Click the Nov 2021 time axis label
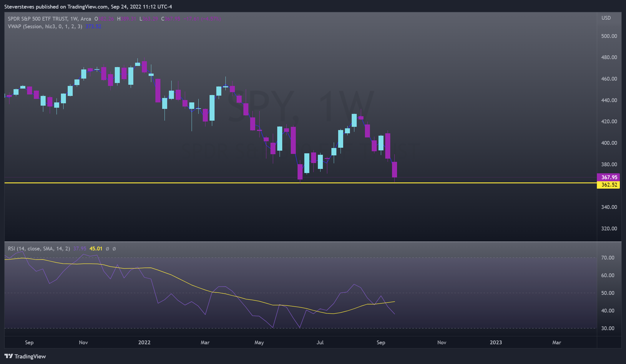 click(x=84, y=343)
